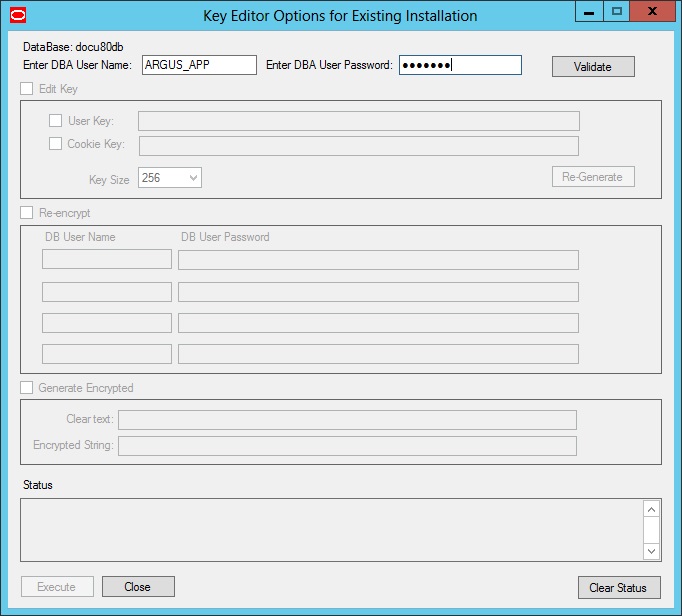Select the fourth DB User Name field
The image size is (682, 616).
tap(107, 354)
